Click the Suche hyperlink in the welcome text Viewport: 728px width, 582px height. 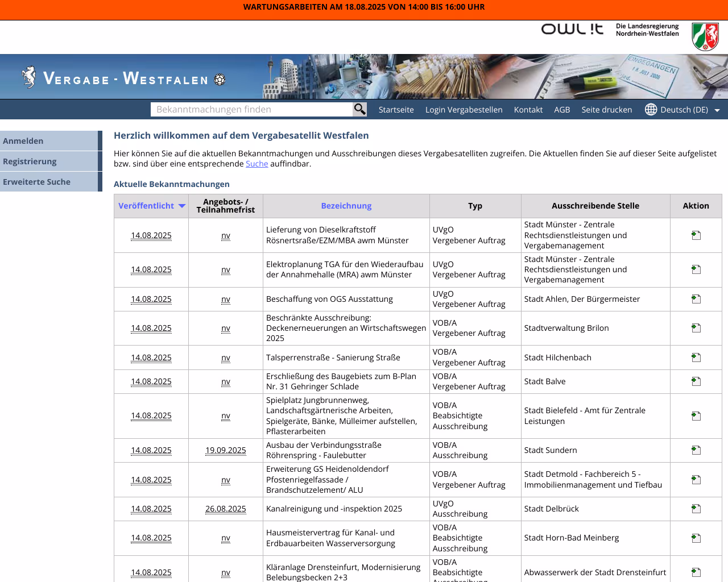tap(257, 163)
